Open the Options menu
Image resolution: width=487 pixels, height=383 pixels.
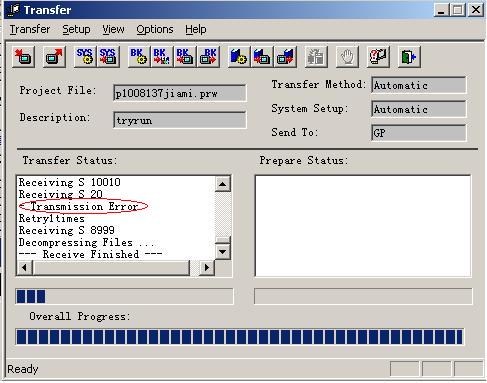click(155, 29)
